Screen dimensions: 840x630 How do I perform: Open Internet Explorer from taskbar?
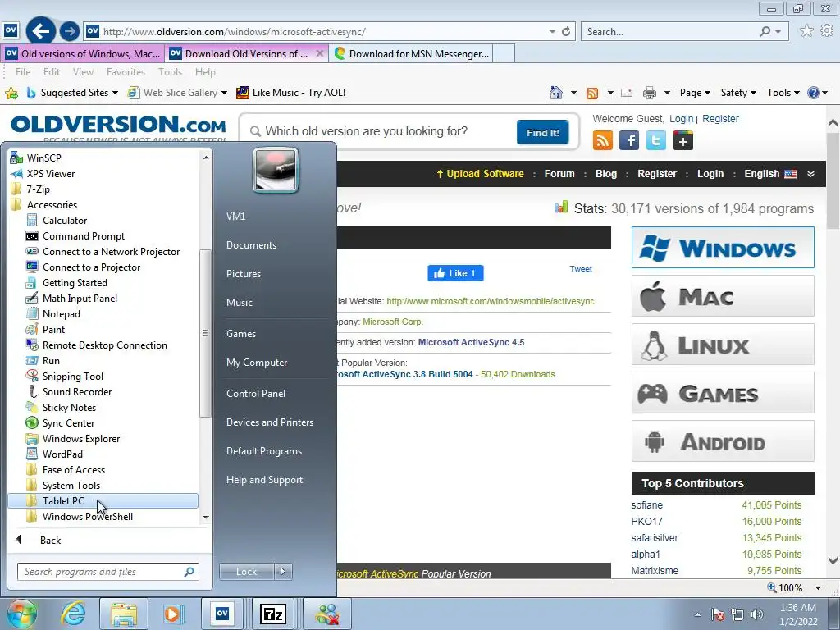pyautogui.click(x=73, y=614)
